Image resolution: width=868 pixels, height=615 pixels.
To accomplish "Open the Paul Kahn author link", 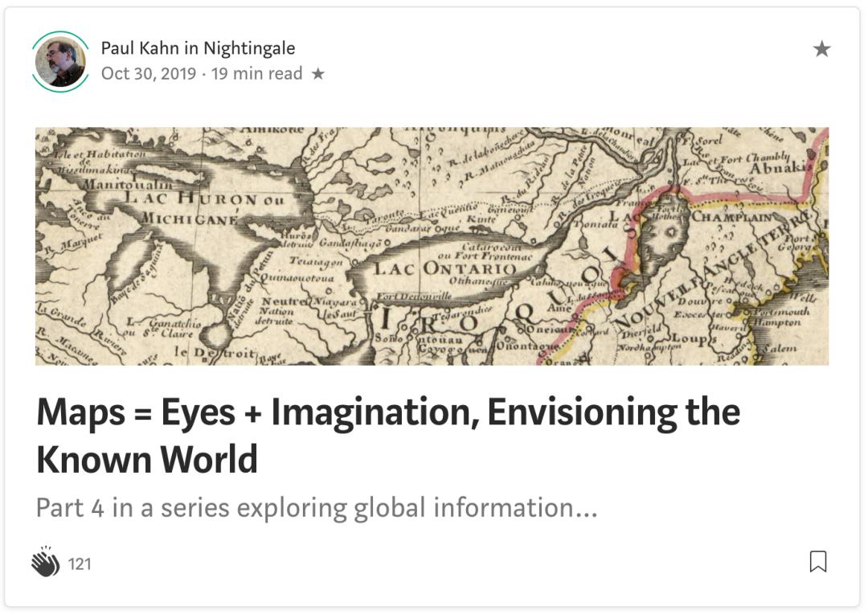I will click(x=140, y=48).
